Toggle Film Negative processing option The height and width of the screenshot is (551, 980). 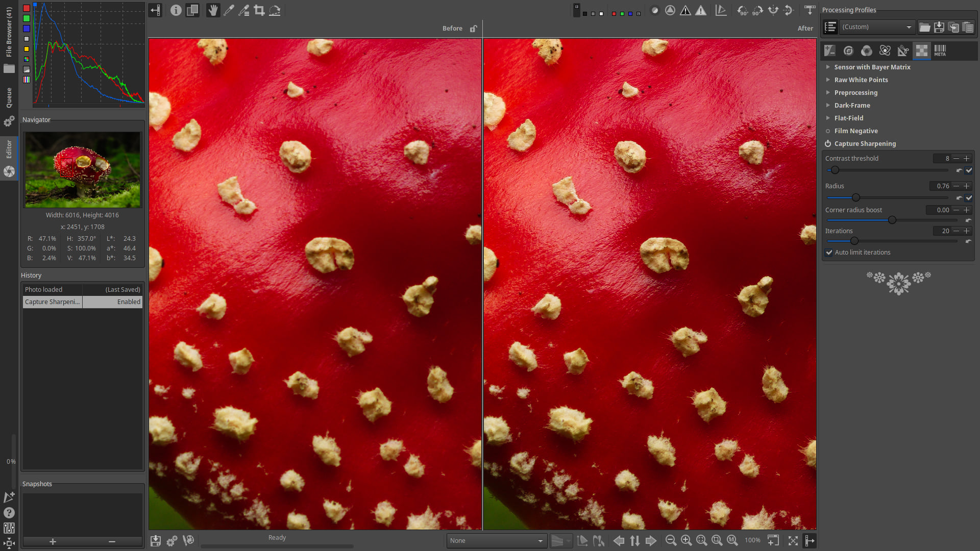(x=828, y=131)
